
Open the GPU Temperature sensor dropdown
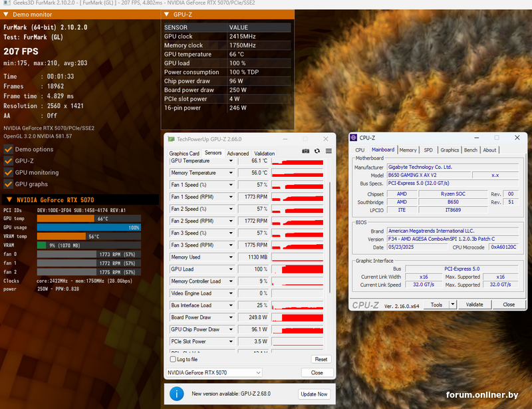coord(231,161)
